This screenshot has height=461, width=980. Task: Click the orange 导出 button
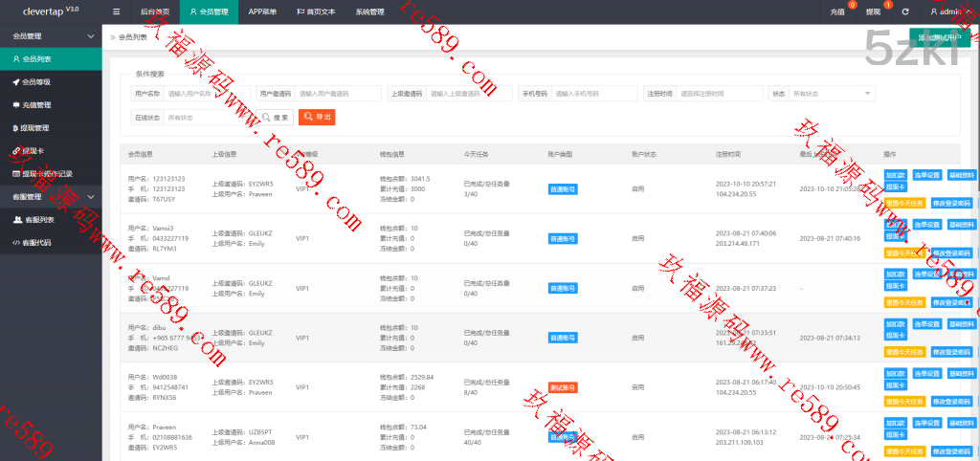click(x=316, y=117)
